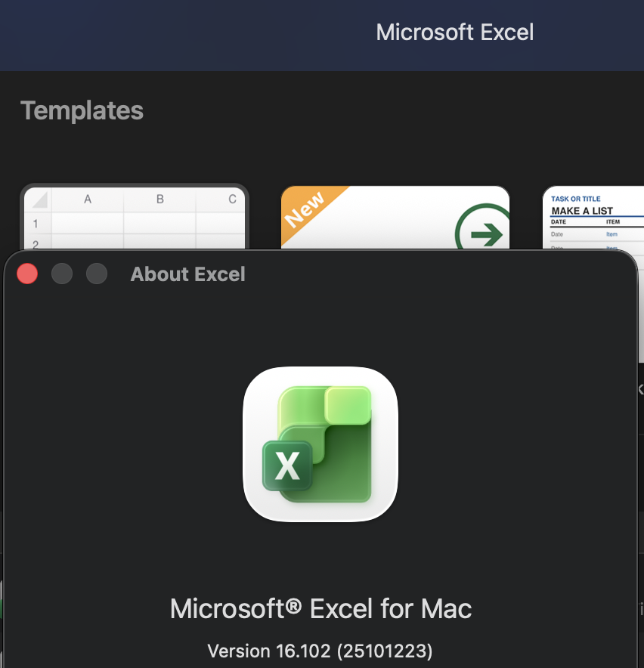Click the Version 16.102 (25101223) text
Screen dimensions: 644x668
pos(320,651)
